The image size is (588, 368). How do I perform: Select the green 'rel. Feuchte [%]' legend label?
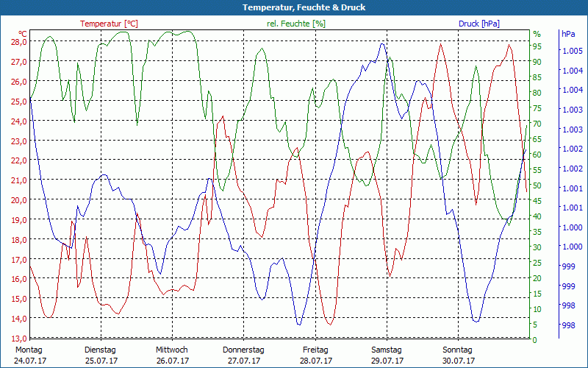coord(296,24)
